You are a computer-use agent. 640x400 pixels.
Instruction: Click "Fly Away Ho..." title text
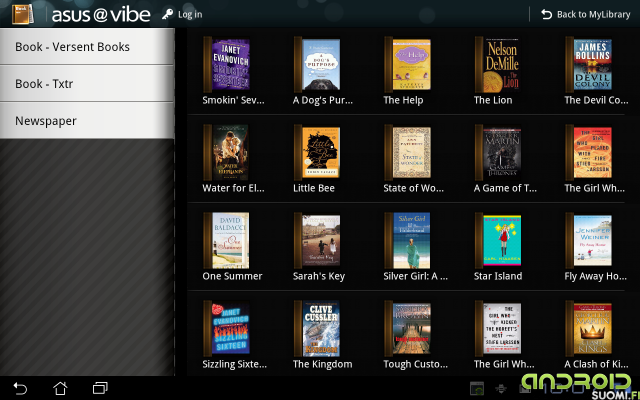click(596, 276)
